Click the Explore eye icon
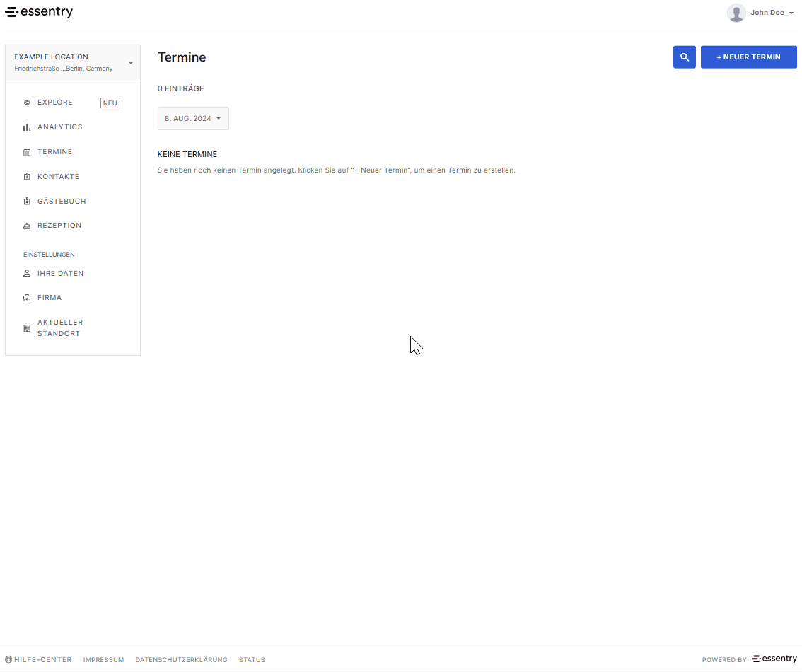This screenshot has width=802, height=672. (x=27, y=103)
